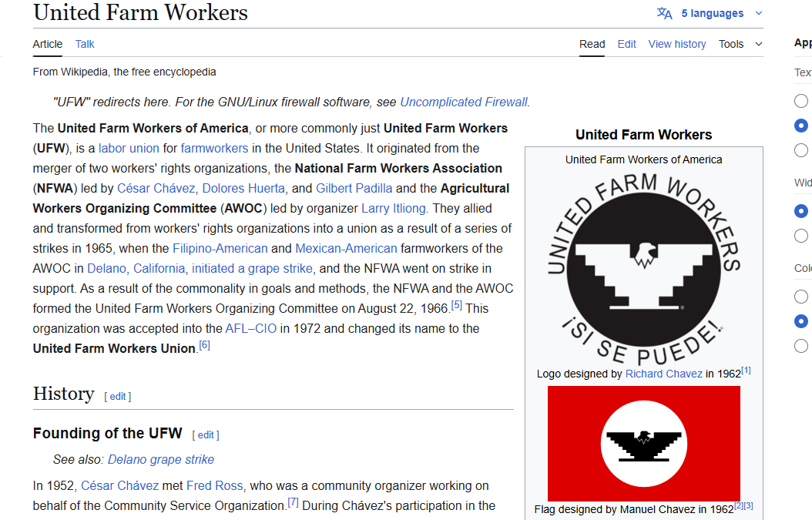
Task: Open the César Chávez link in the intro
Action: [x=156, y=188]
